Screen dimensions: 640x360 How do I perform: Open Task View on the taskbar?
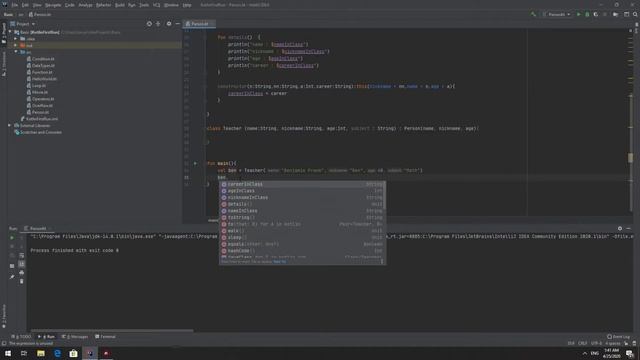click(x=24, y=353)
